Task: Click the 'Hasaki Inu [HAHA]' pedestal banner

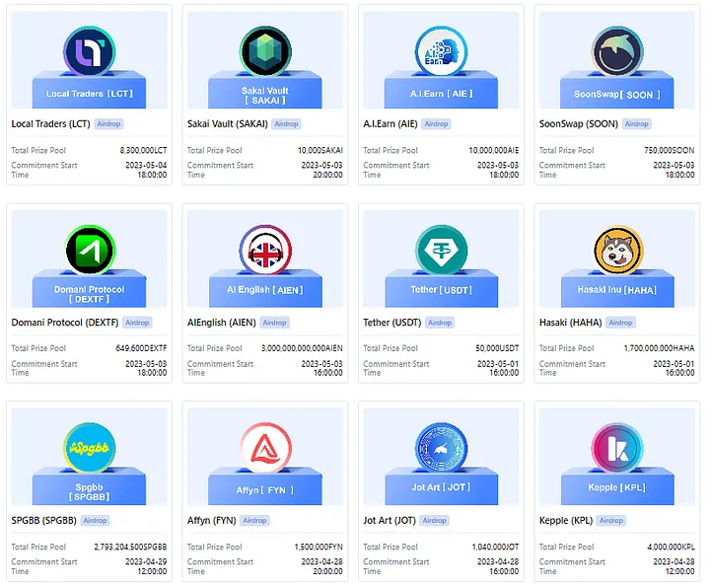Action: [617, 290]
